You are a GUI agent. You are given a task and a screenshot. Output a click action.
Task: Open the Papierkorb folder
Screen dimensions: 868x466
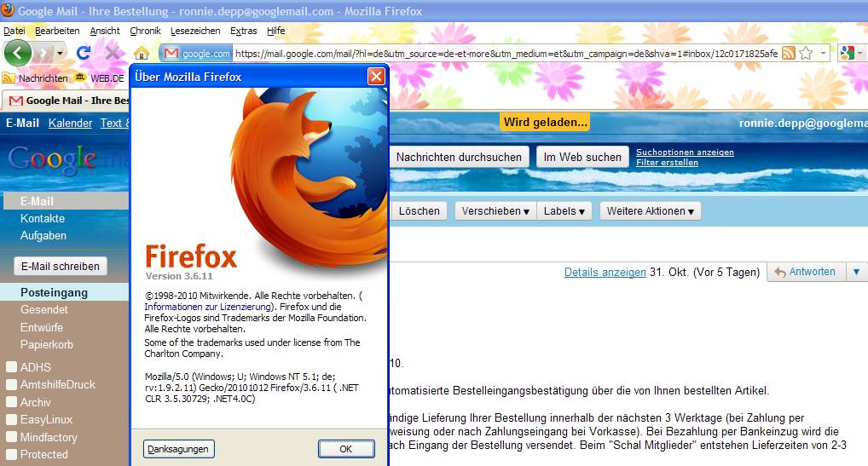[47, 344]
